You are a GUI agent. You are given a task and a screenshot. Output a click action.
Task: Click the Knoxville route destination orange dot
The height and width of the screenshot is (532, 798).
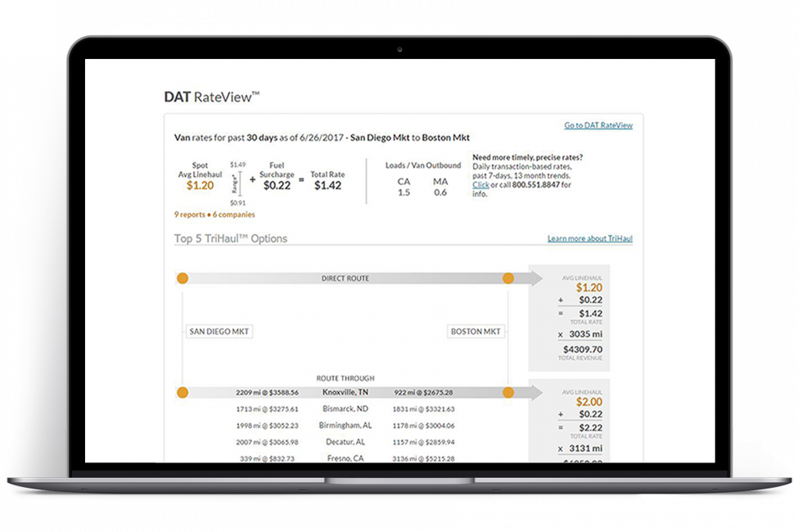point(508,392)
